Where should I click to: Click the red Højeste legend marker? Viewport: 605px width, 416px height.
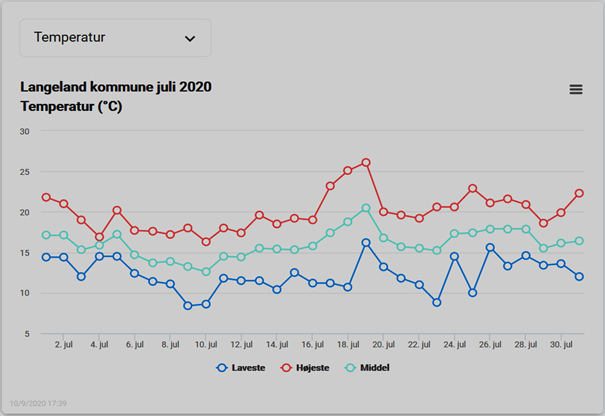286,368
